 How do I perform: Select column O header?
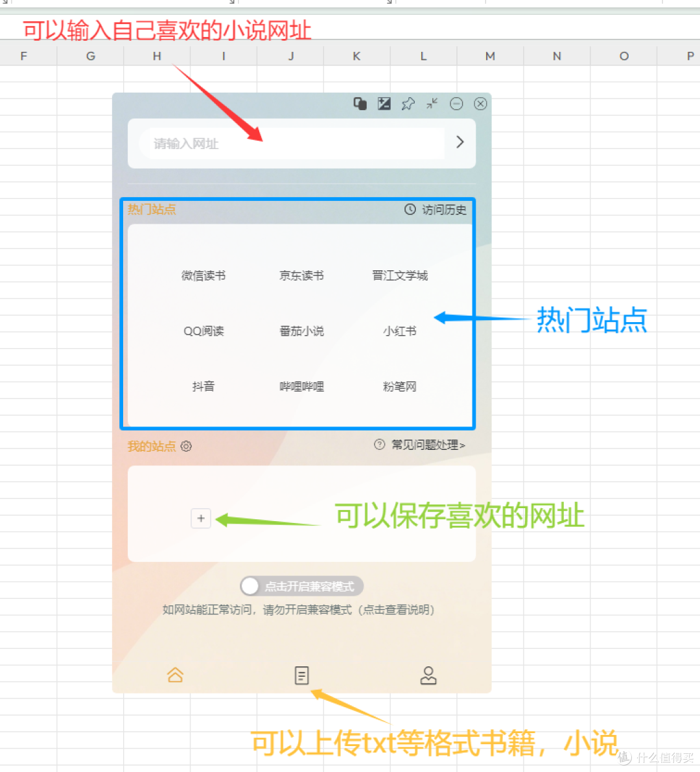[x=624, y=56]
